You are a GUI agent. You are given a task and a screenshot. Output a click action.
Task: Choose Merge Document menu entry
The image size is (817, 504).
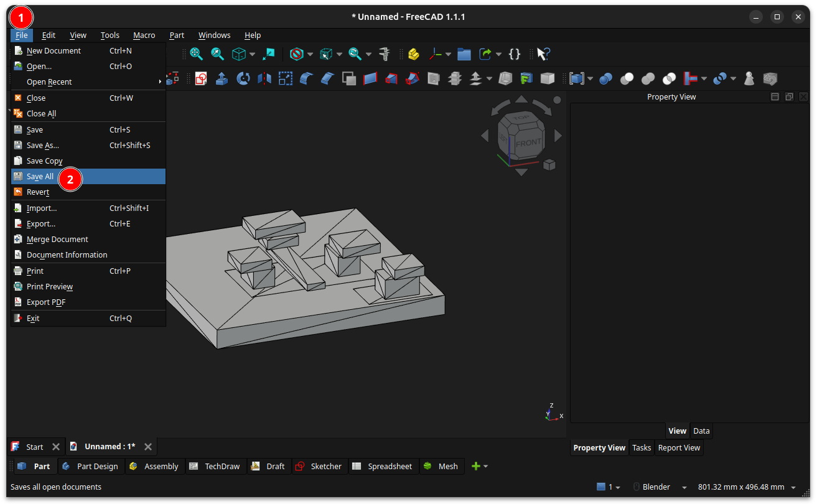[88, 240]
